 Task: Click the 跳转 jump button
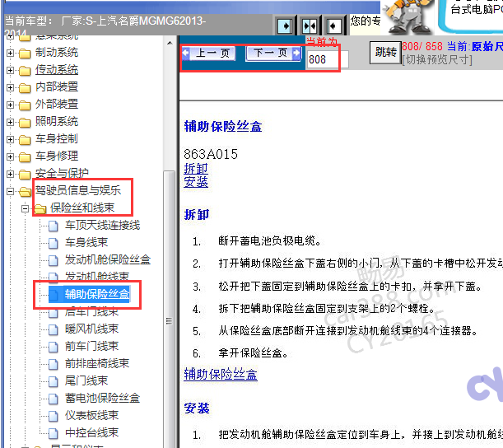coord(385,53)
